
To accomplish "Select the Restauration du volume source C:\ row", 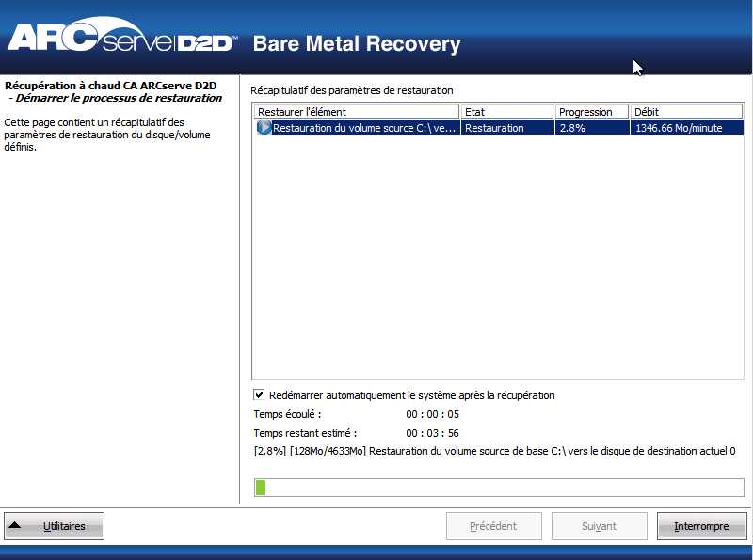I will 499,127.
